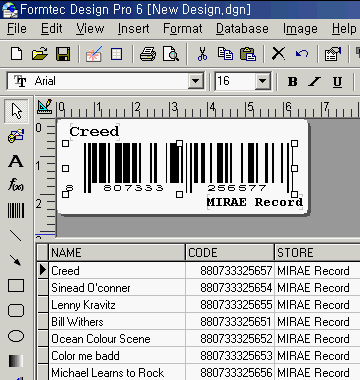The width and height of the screenshot is (360, 380).
Task: Open the View menu
Action: tap(90, 29)
